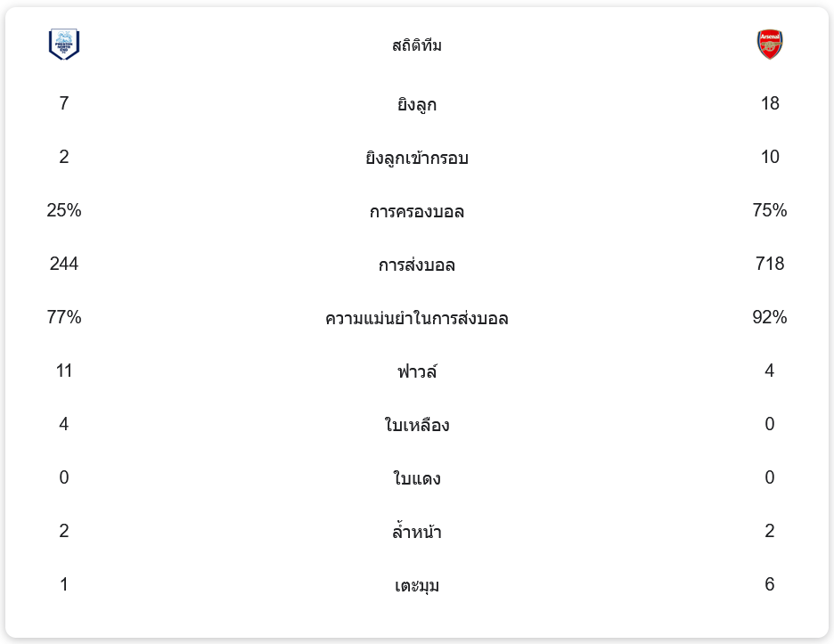Click the Arsenal club crest
The image size is (834, 644).
770,45
